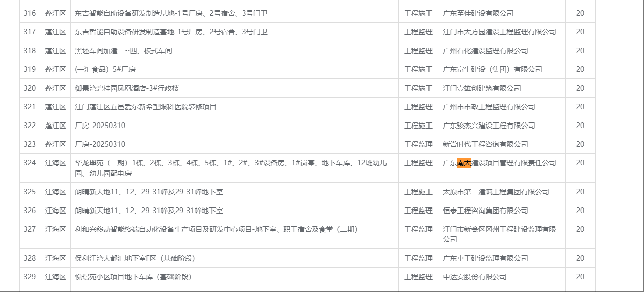Click 工程监理 in row 327

point(418,229)
